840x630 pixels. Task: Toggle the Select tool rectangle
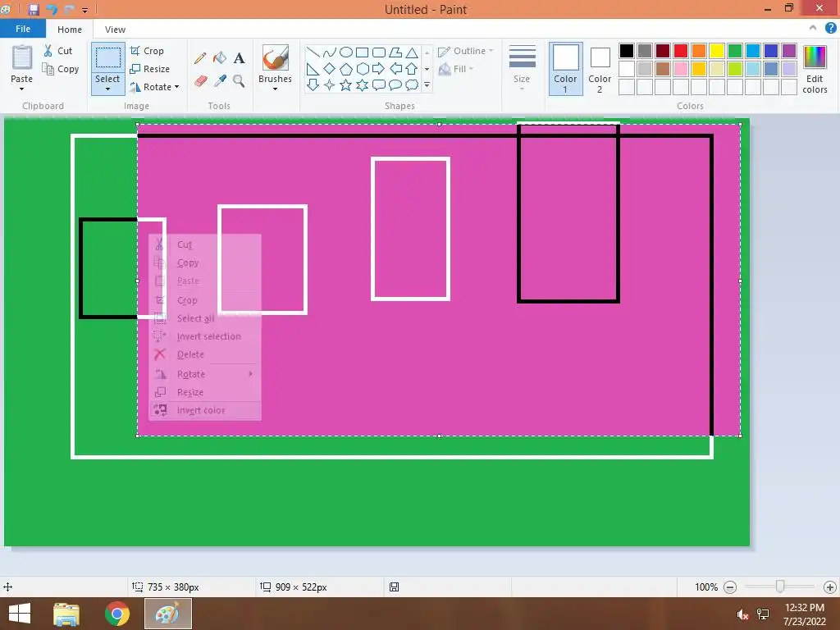pos(107,57)
